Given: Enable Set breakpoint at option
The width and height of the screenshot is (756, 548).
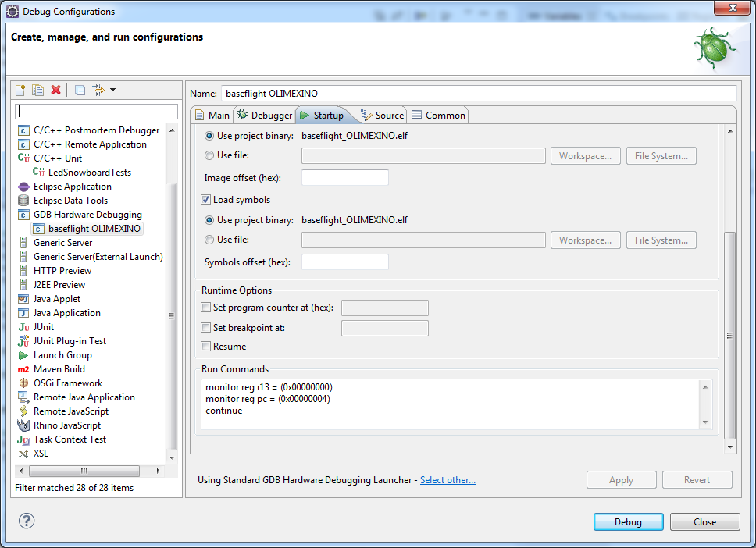Looking at the screenshot, I should pyautogui.click(x=205, y=327).
